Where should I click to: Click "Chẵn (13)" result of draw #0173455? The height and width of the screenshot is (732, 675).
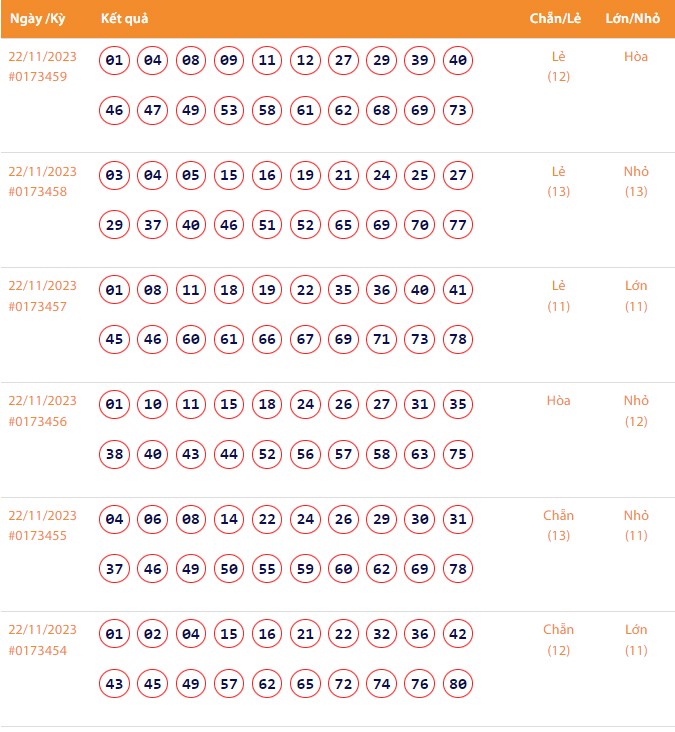click(559, 525)
